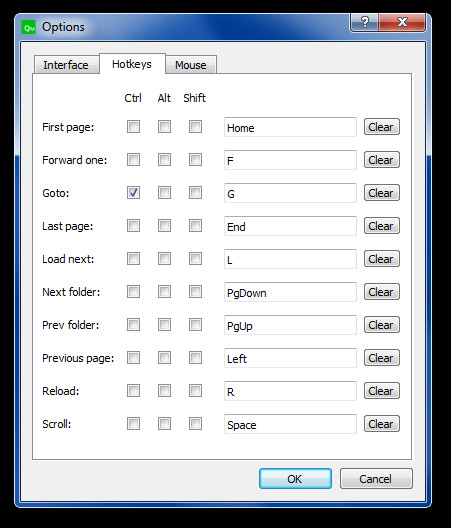451x528 pixels.
Task: Tick the Alt checkbox for Scroll
Action: click(x=164, y=424)
